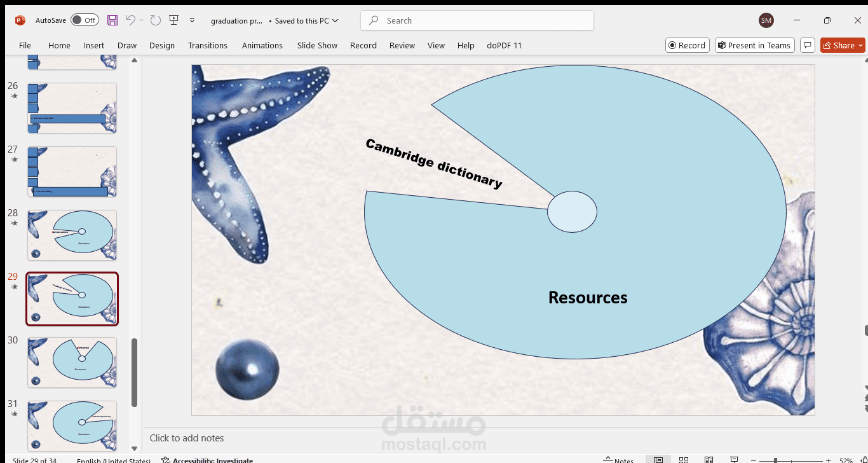The width and height of the screenshot is (868, 463).
Task: Select slide 28 thumbnail
Action: (72, 235)
